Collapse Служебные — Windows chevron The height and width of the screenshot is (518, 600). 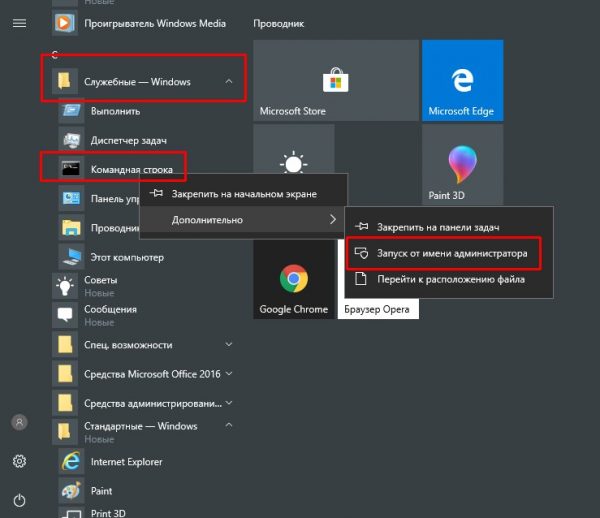click(x=229, y=81)
